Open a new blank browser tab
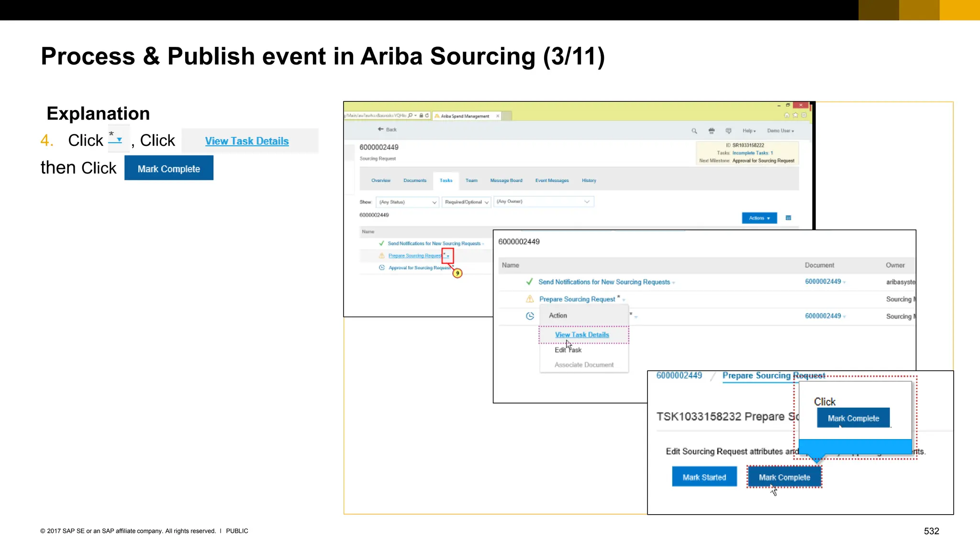The height and width of the screenshot is (551, 980). (x=507, y=116)
